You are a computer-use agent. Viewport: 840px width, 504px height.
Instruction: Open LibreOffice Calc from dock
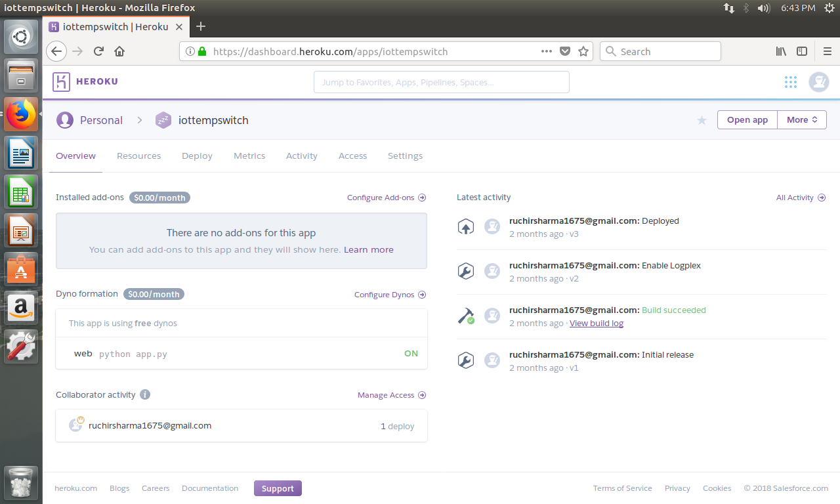(22, 192)
